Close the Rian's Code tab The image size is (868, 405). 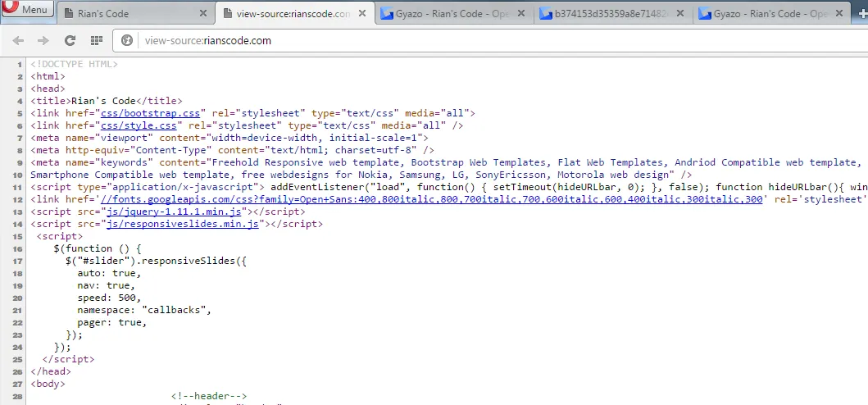pos(203,14)
